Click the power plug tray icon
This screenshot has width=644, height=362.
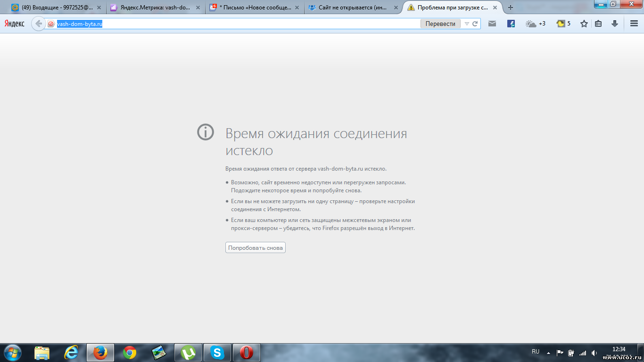coord(571,353)
